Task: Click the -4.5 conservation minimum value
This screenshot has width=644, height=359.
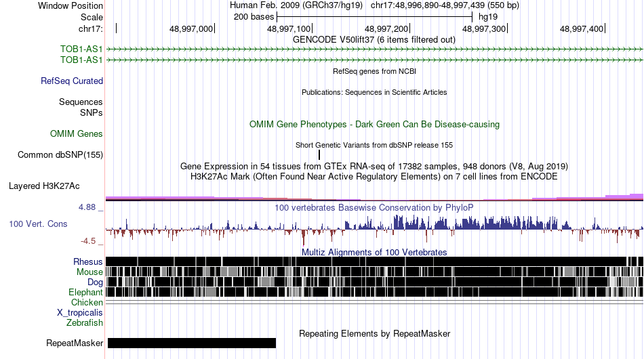Action: point(88,241)
